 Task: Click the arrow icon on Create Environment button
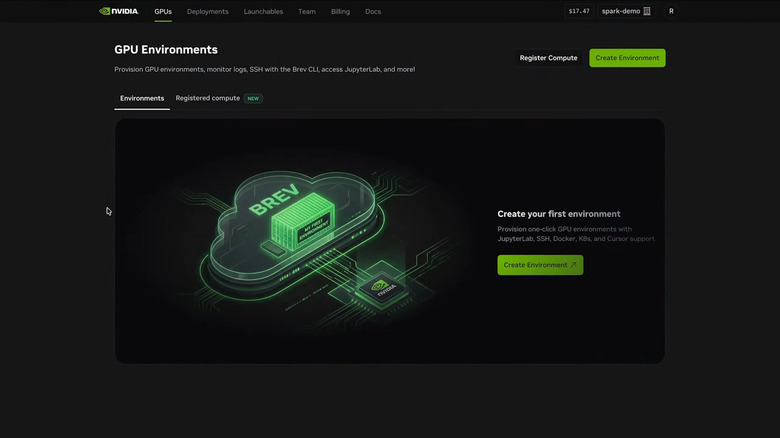[x=574, y=265]
